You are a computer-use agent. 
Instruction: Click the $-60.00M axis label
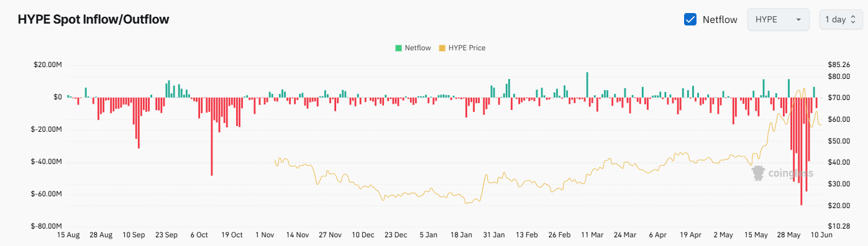tap(46, 194)
